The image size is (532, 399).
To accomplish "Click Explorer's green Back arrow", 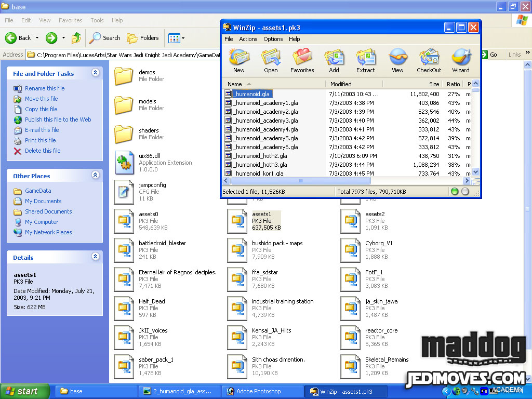I will (x=11, y=38).
